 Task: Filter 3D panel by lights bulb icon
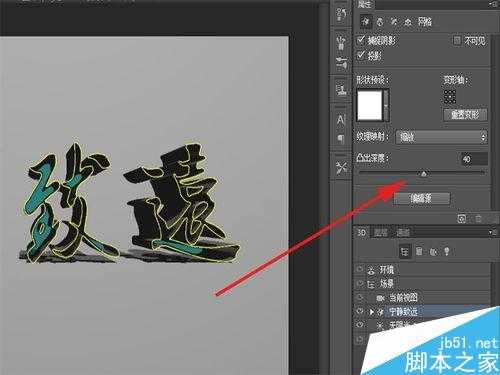coord(447,251)
